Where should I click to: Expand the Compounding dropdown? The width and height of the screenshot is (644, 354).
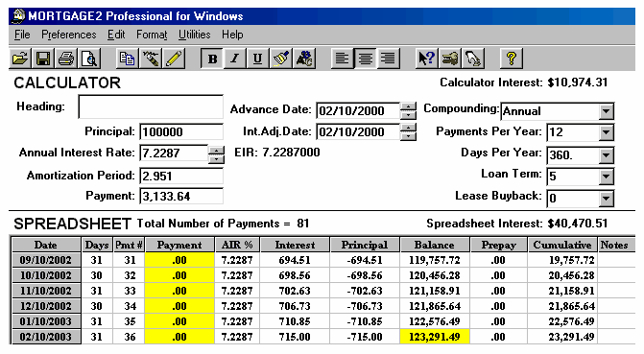(606, 111)
